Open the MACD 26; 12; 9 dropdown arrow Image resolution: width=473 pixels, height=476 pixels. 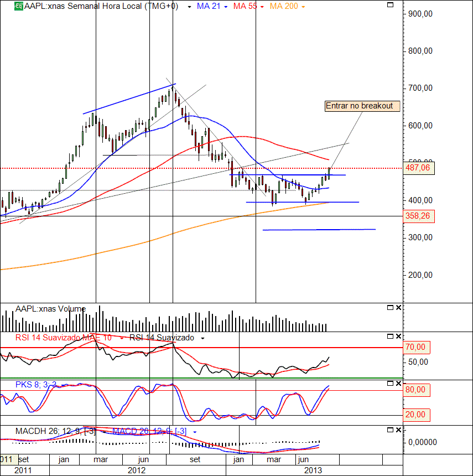click(195, 432)
